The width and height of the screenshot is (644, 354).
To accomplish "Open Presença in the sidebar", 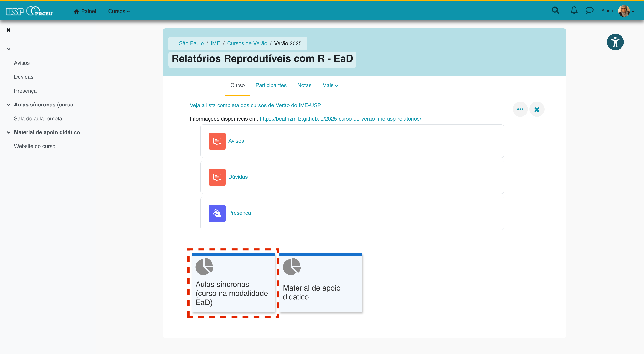I will [25, 91].
